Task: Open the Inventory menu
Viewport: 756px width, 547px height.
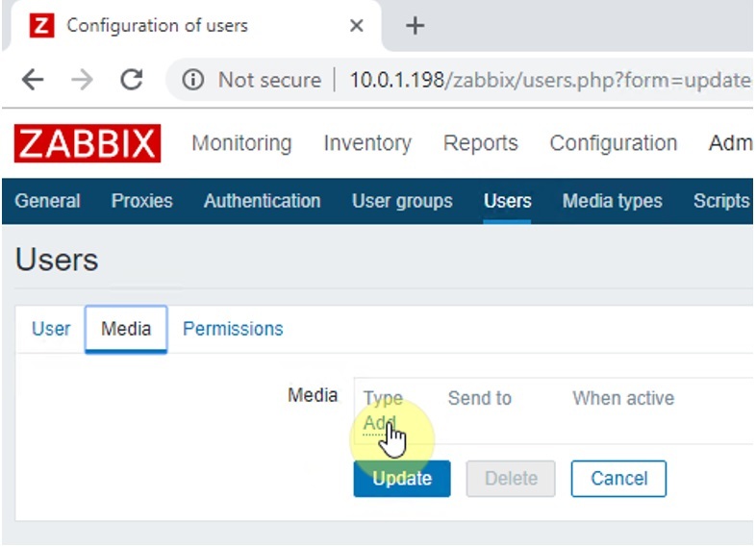Action: 366,144
